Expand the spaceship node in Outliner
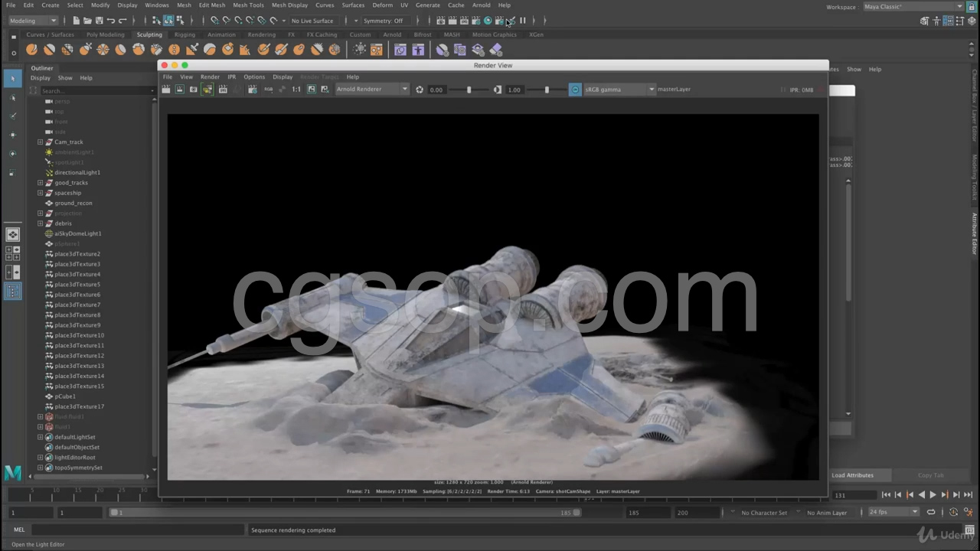Screen dimensions: 980x551 coord(40,193)
